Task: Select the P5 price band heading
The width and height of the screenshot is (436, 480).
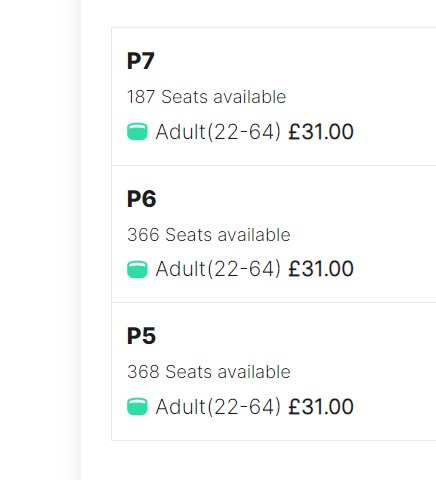Action: point(141,336)
